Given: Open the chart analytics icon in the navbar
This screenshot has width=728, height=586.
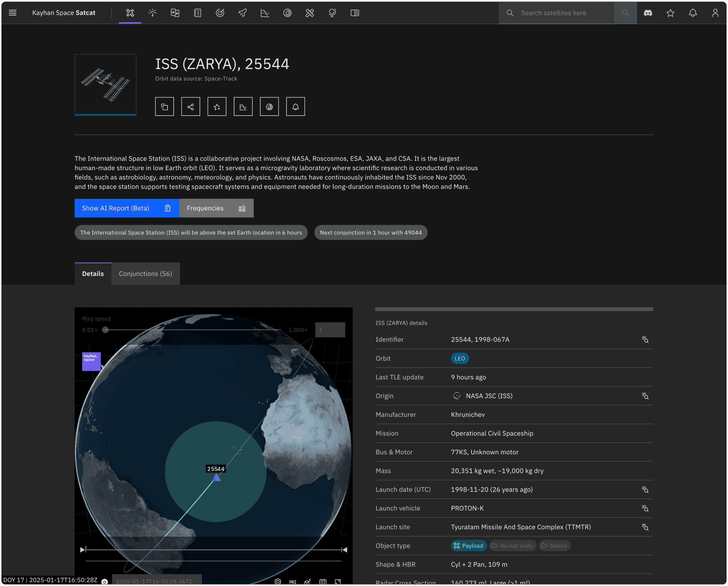Looking at the screenshot, I should (265, 13).
